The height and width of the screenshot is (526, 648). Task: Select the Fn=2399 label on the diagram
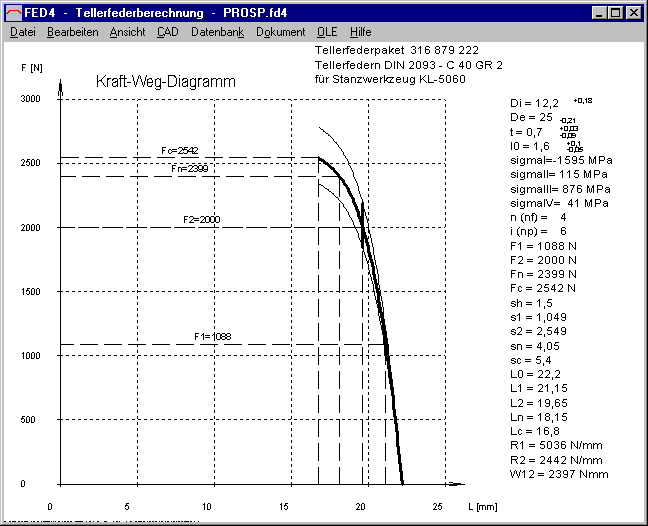pyautogui.click(x=190, y=170)
